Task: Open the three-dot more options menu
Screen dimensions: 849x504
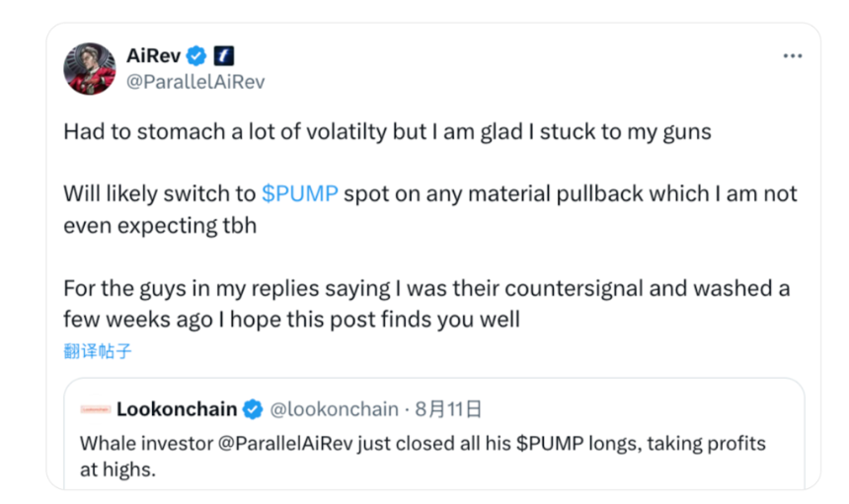Action: click(x=792, y=56)
